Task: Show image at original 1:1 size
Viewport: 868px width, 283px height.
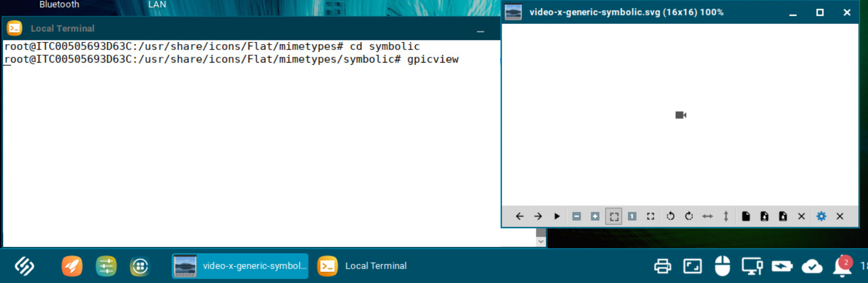Action: pos(632,216)
